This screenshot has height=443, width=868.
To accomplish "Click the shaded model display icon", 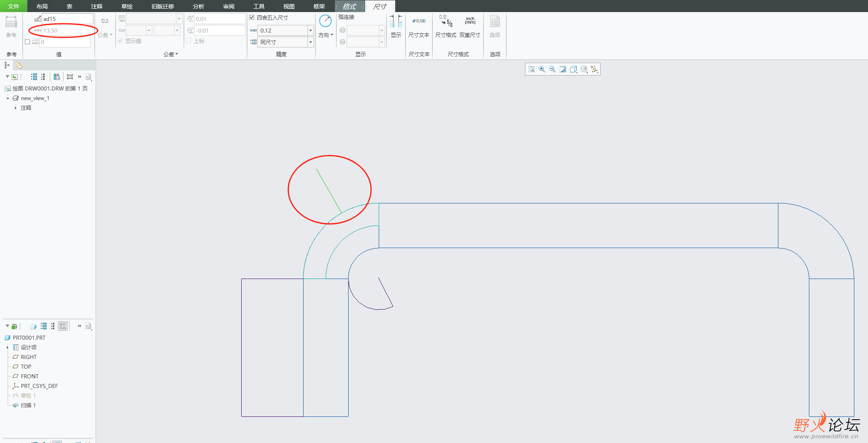I will pos(584,69).
